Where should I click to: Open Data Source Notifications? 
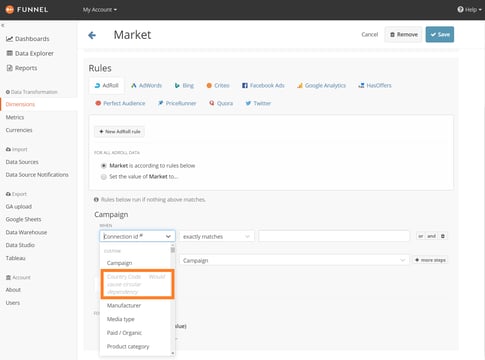point(37,175)
